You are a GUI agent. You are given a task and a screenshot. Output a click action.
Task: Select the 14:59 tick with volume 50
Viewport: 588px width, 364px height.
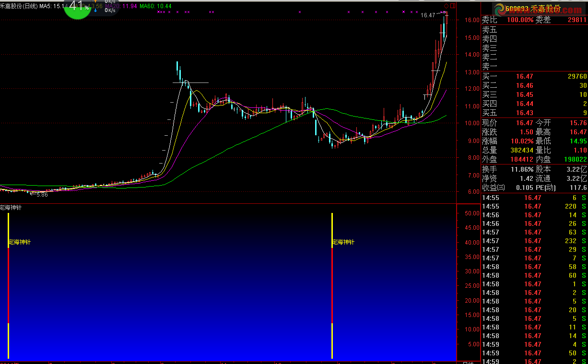(534, 353)
